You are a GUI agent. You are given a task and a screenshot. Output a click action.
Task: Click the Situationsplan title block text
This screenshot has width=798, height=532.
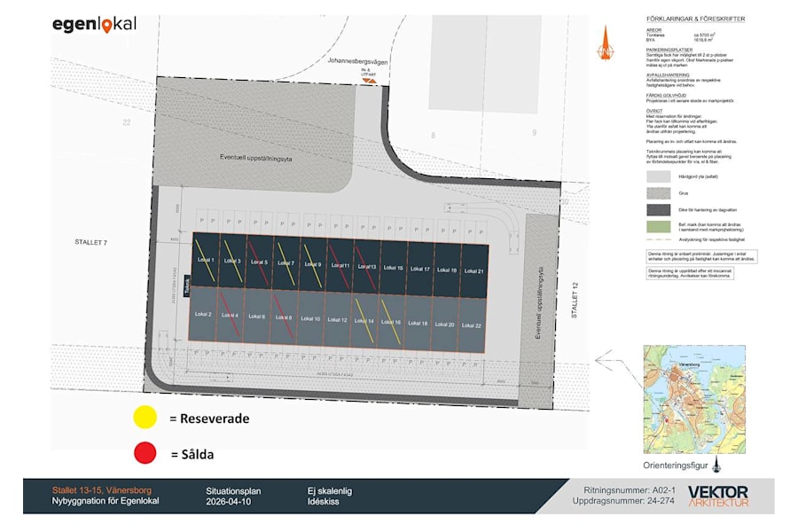click(x=233, y=491)
